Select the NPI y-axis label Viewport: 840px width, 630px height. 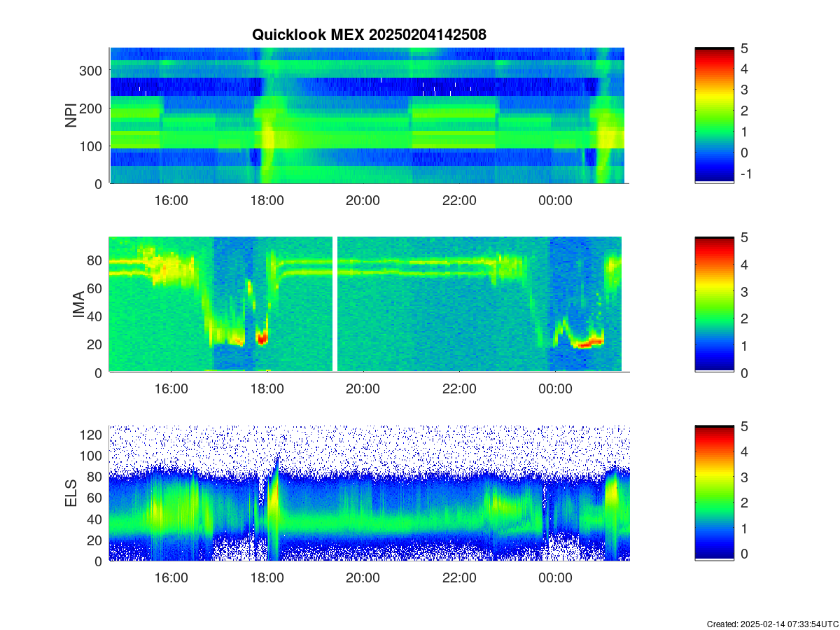71,115
